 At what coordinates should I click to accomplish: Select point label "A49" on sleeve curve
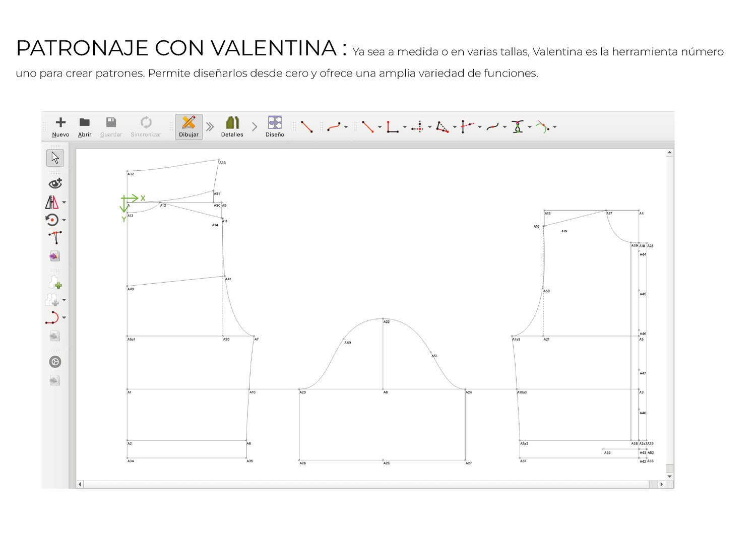[348, 343]
